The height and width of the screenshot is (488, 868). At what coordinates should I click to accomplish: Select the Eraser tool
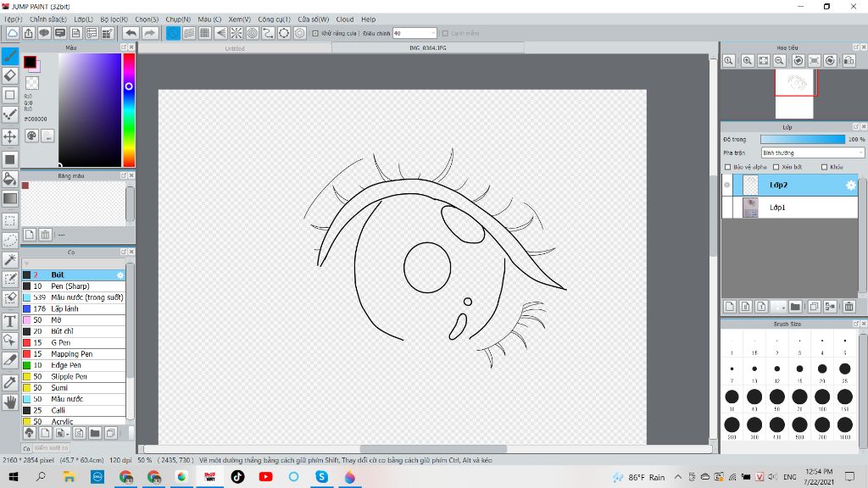pos(10,75)
